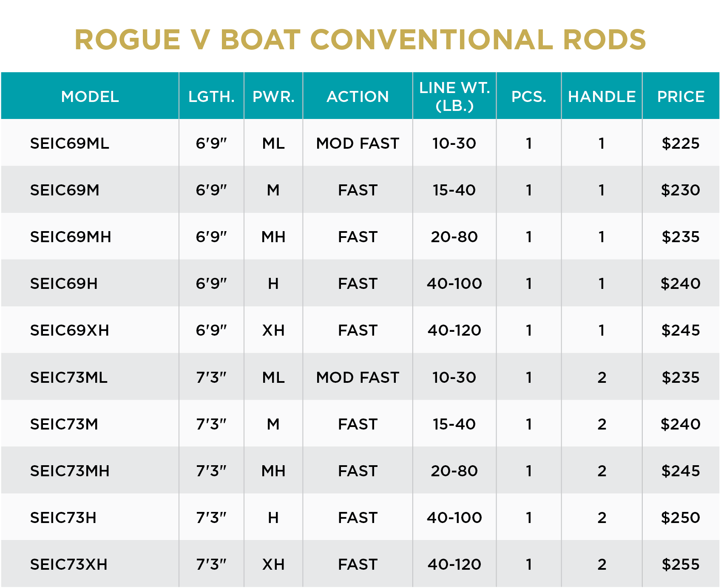The image size is (721, 588).
Task: Click the 20-80 line weight for SEIC69MH
Action: pyautogui.click(x=454, y=237)
